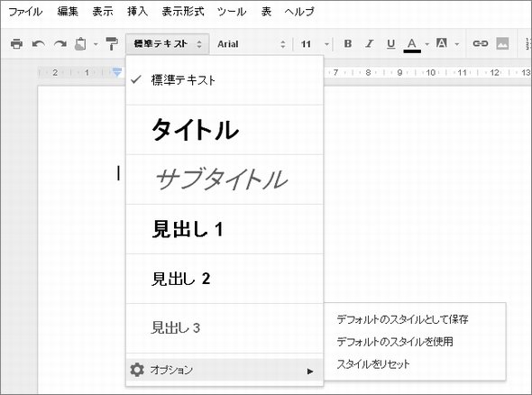Click the Redo arrow icon

[x=60, y=44]
